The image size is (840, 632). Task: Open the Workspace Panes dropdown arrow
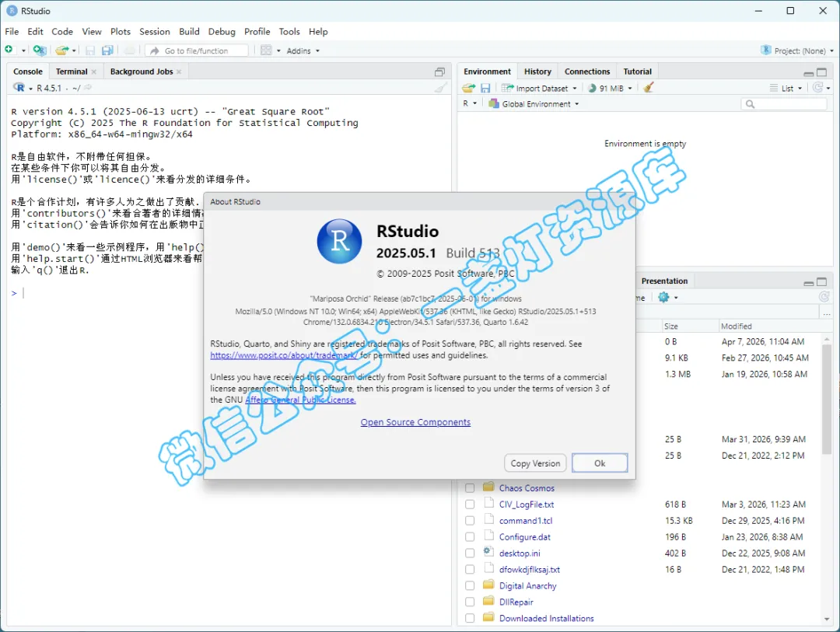point(278,51)
